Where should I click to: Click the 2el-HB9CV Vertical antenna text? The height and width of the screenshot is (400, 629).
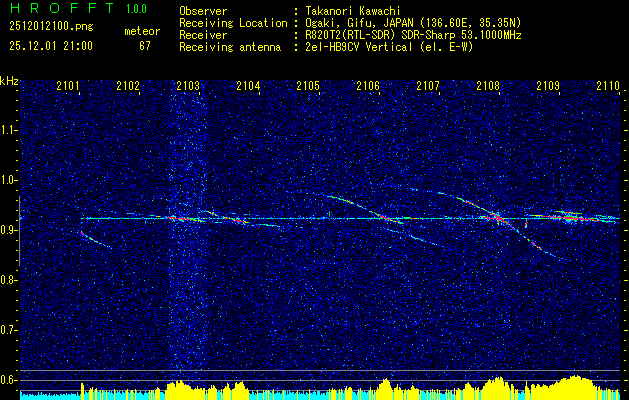[x=390, y=47]
